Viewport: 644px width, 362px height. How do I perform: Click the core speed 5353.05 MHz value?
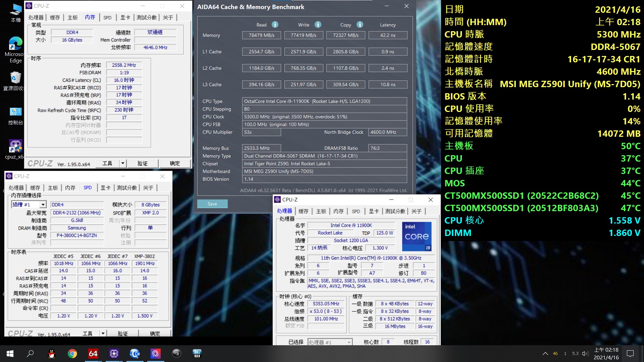tap(326, 304)
